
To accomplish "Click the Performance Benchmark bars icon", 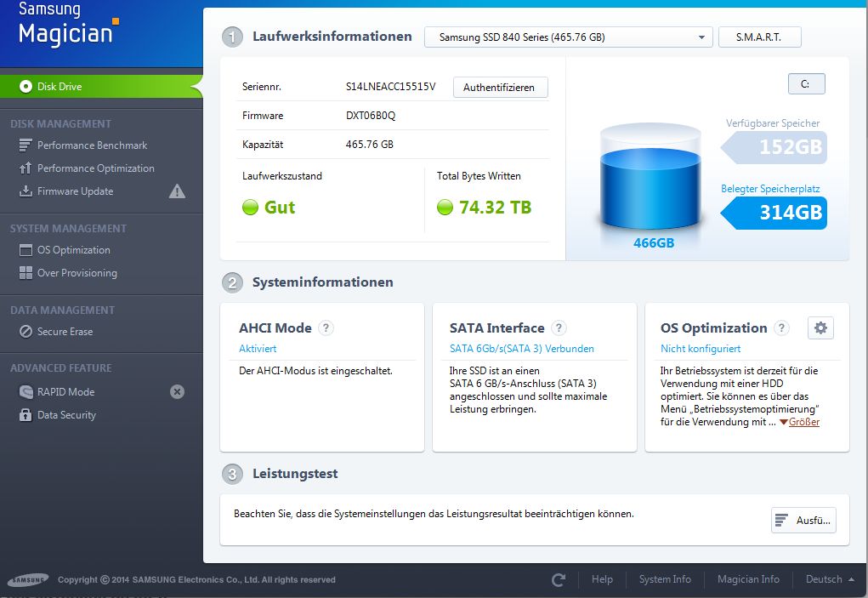I will (x=26, y=145).
